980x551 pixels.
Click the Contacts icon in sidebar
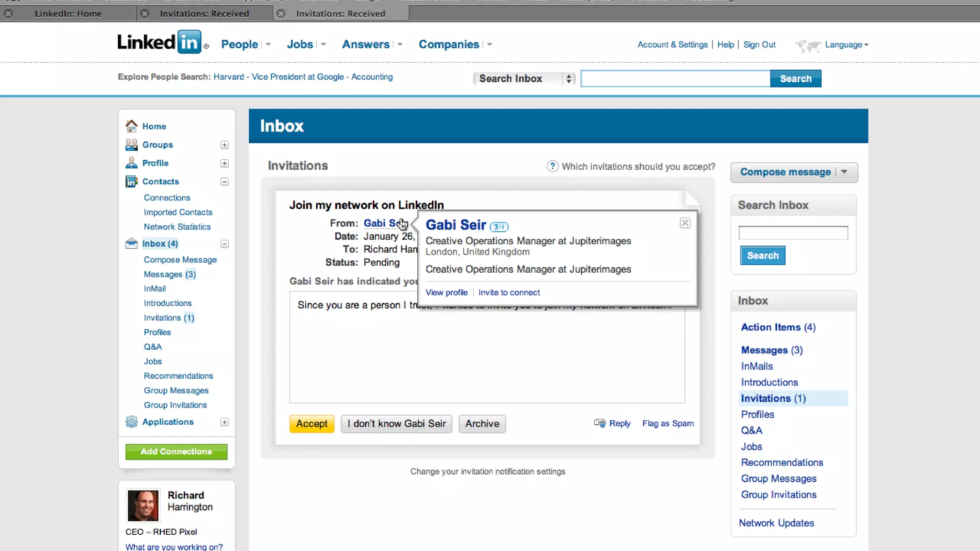(131, 181)
